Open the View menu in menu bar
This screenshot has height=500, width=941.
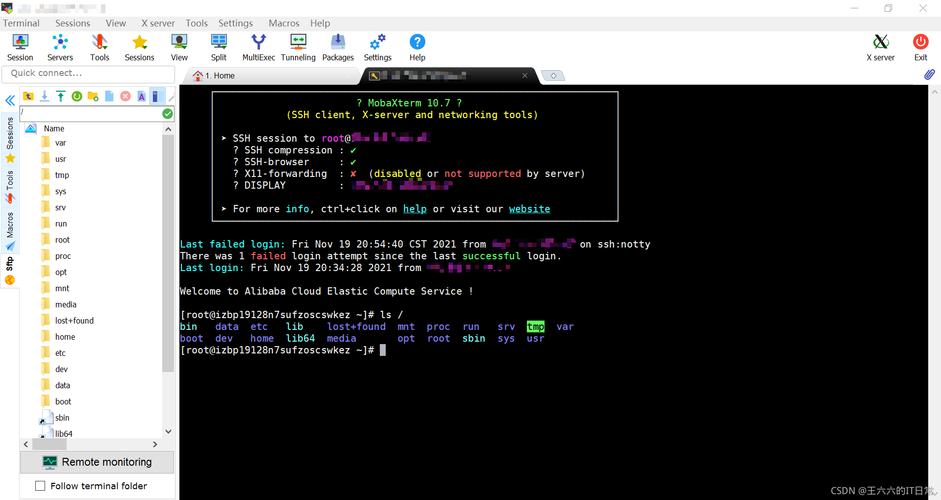[116, 23]
